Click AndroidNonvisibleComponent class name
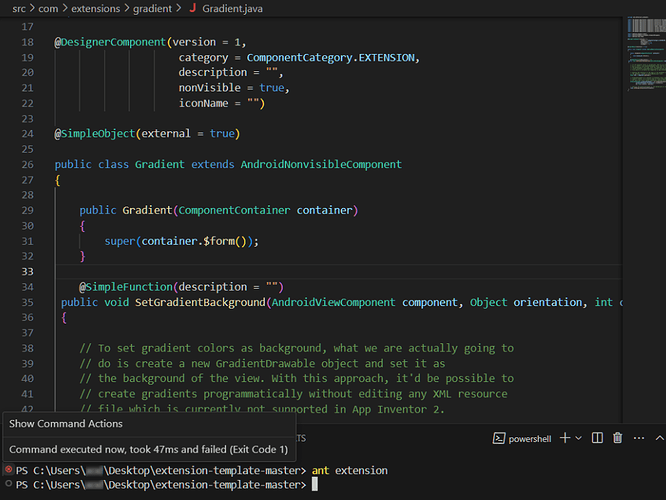 321,164
